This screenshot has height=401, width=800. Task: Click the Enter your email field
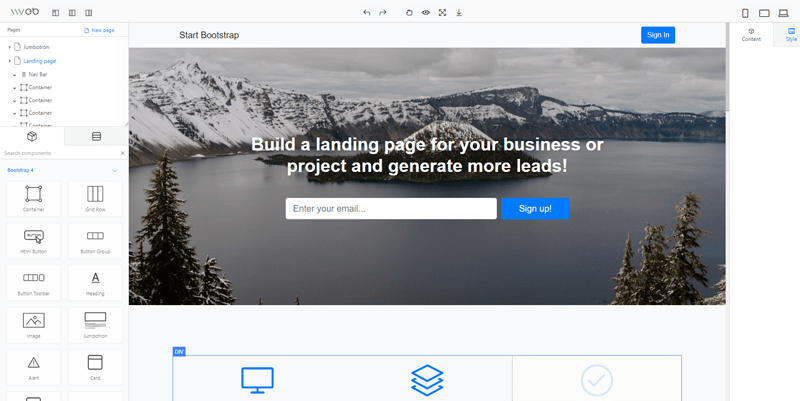click(391, 209)
